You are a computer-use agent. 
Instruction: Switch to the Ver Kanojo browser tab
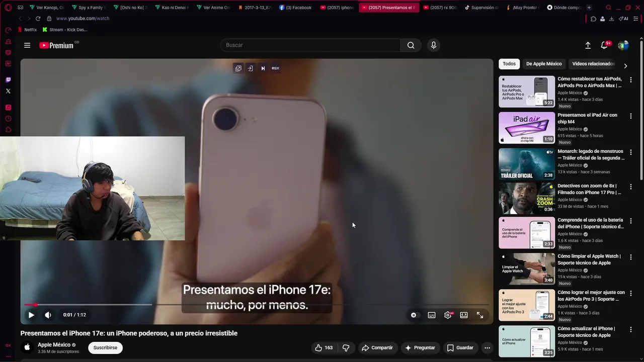tap(46, 8)
